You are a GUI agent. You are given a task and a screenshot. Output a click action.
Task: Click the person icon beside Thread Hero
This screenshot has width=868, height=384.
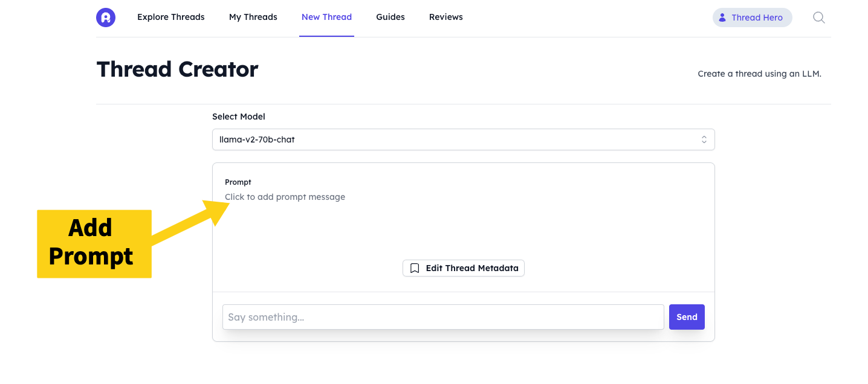[722, 18]
